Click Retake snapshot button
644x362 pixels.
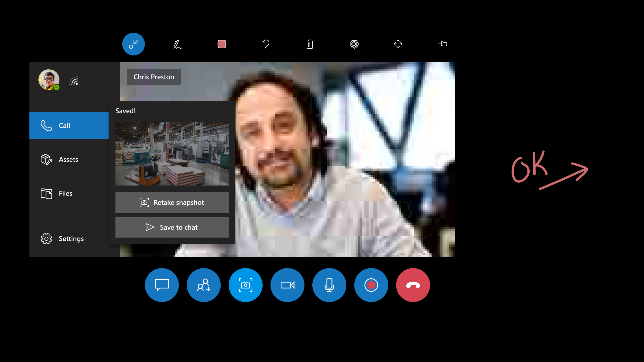[172, 202]
